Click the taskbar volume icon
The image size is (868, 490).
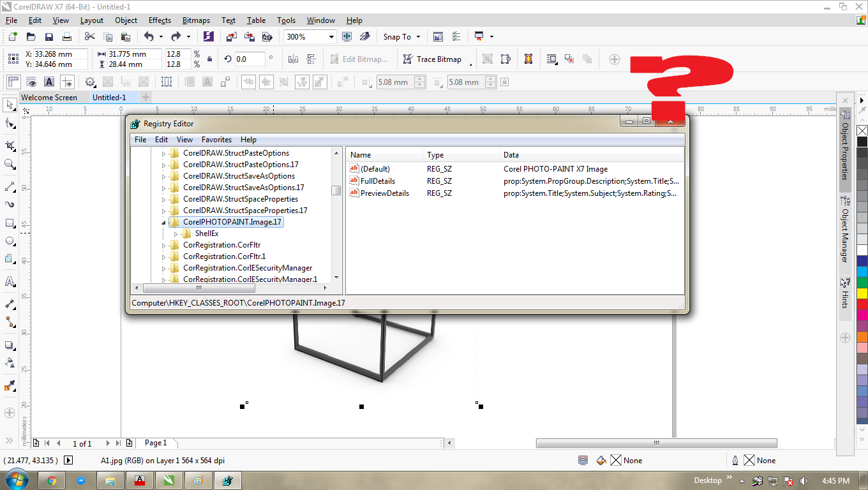click(804, 480)
